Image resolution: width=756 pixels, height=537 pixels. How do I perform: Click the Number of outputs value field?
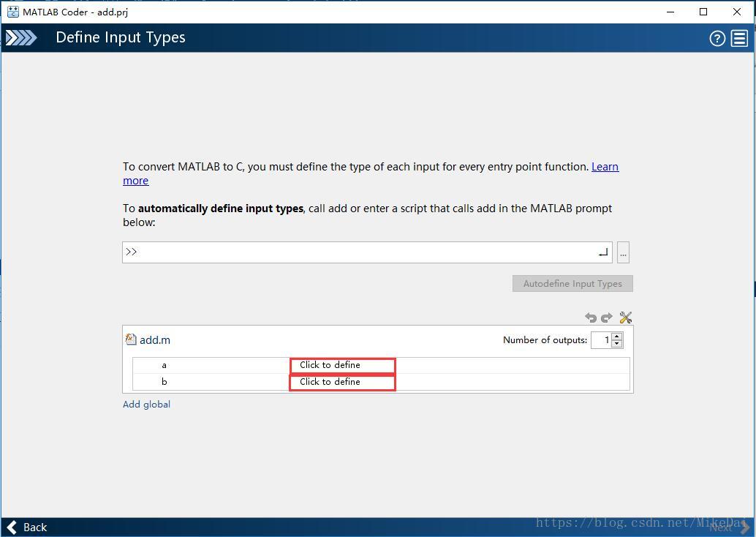coord(601,340)
